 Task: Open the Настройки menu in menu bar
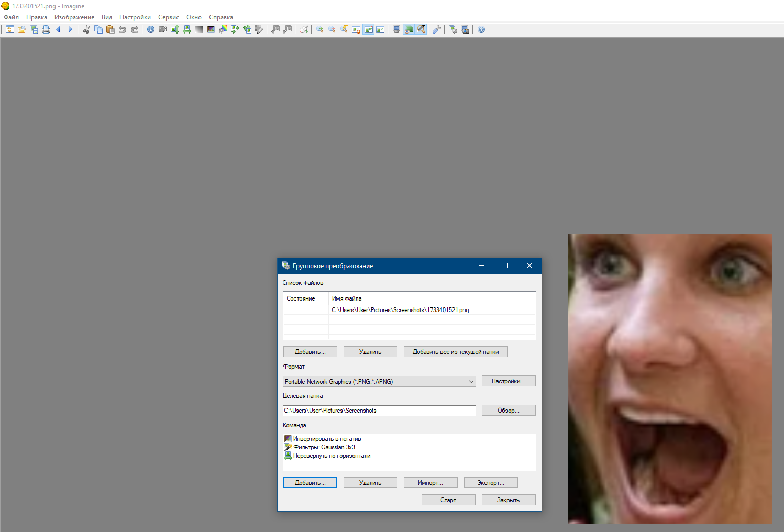click(x=135, y=17)
